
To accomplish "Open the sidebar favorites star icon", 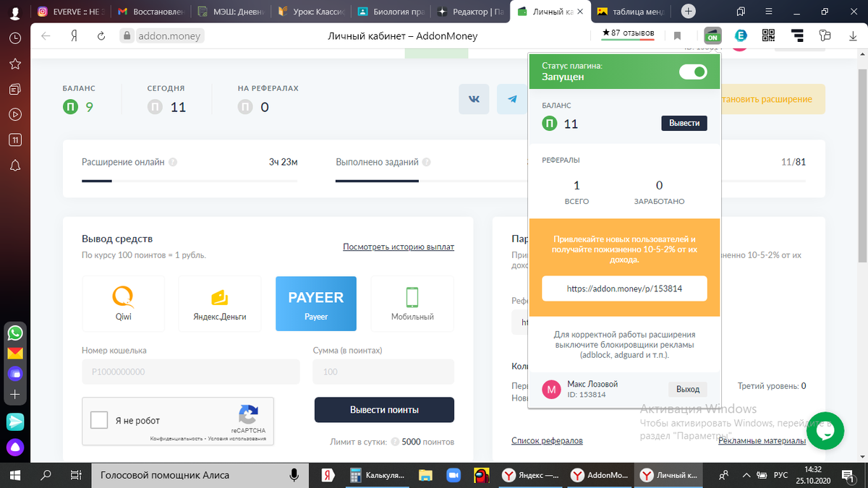I will [15, 64].
